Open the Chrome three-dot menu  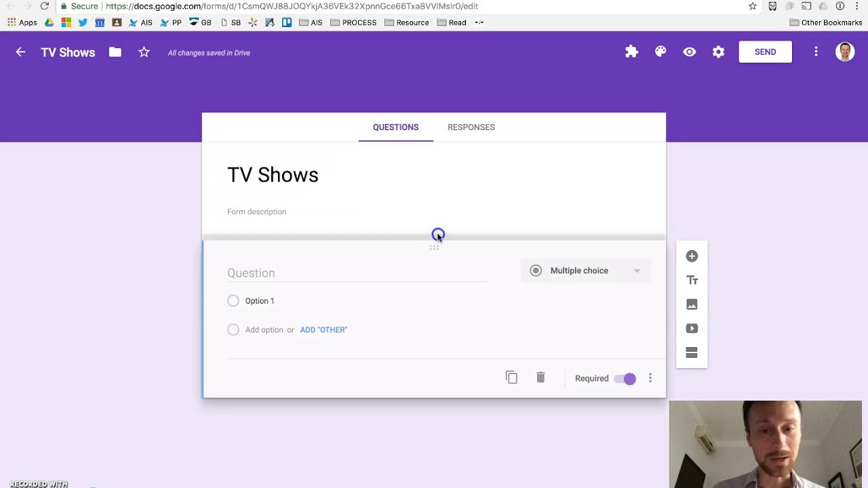(x=857, y=6)
